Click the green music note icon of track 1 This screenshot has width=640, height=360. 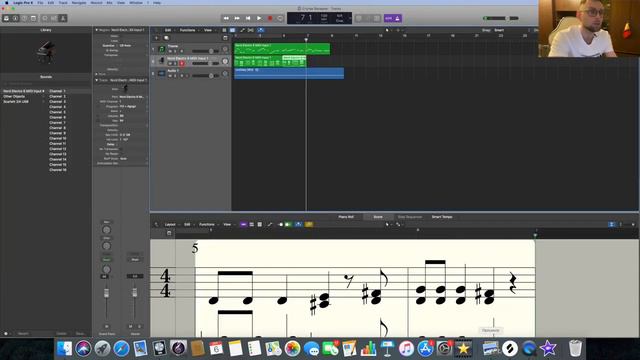[x=162, y=49]
